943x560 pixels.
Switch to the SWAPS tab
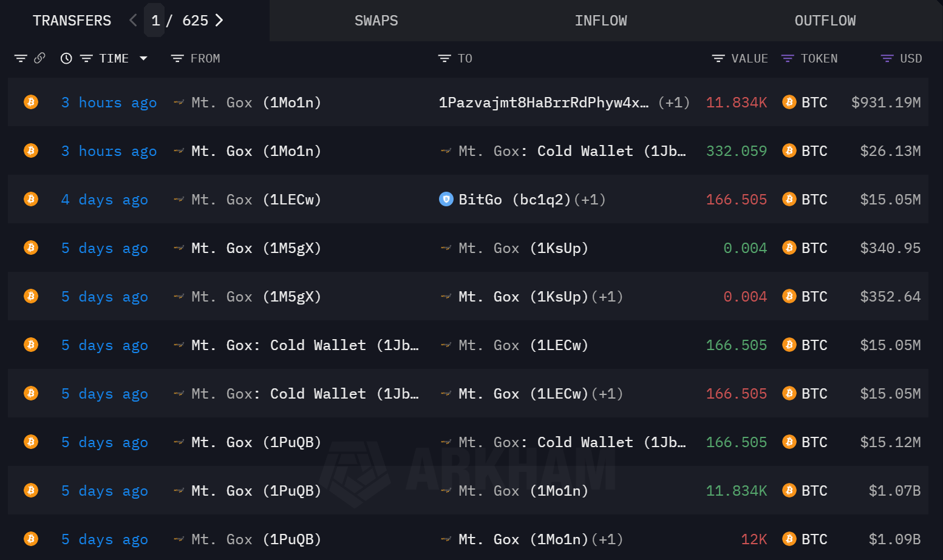click(376, 21)
